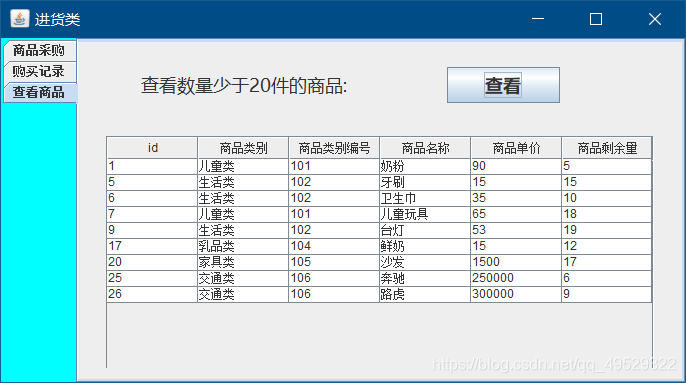Screen dimensions: 686x383
Task: Click the 卫生巾 cell
Action: pos(425,198)
